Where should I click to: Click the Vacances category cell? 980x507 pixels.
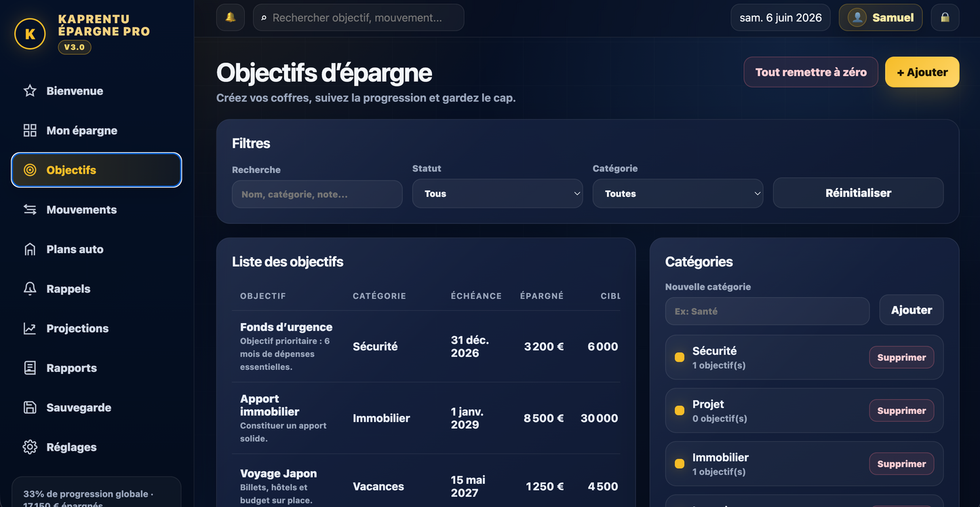pos(378,487)
